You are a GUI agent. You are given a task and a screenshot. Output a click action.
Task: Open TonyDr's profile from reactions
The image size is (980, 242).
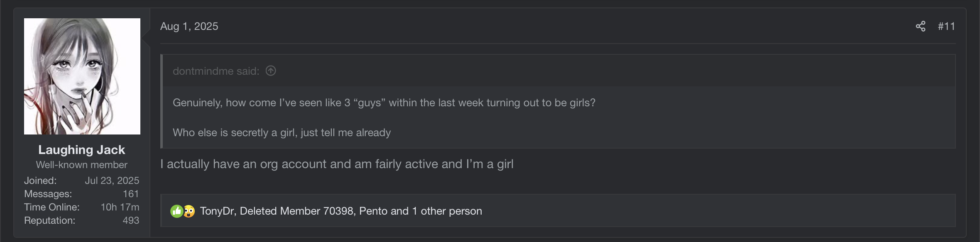(217, 211)
